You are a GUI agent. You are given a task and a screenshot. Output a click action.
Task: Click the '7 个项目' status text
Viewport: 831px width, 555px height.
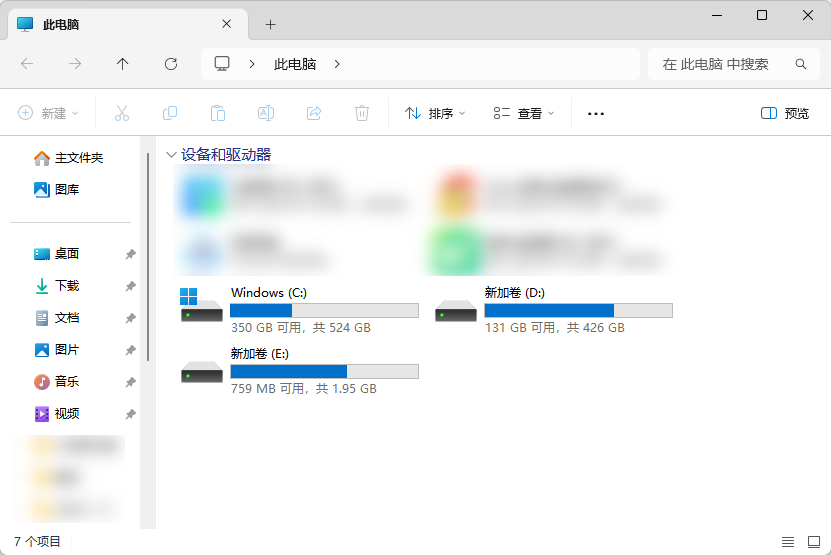coord(37,542)
